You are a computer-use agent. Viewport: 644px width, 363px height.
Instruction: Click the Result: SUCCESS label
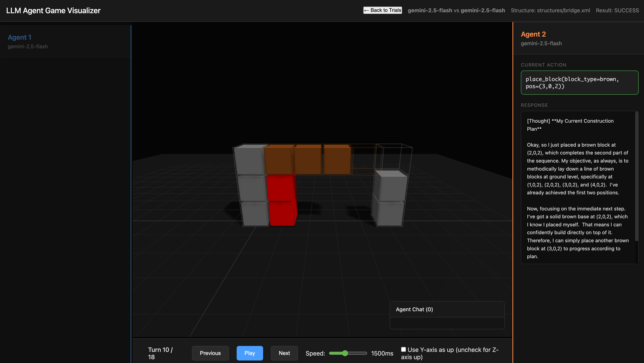pos(617,10)
